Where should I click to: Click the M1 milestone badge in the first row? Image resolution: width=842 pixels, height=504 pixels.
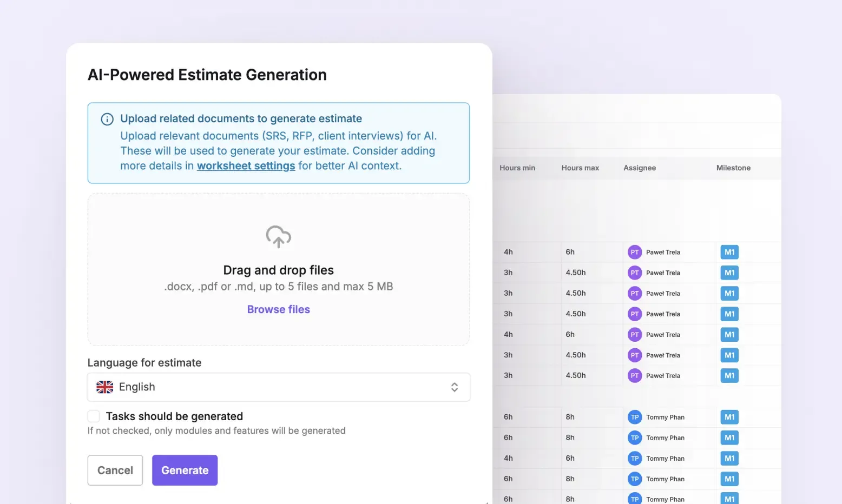coord(729,252)
